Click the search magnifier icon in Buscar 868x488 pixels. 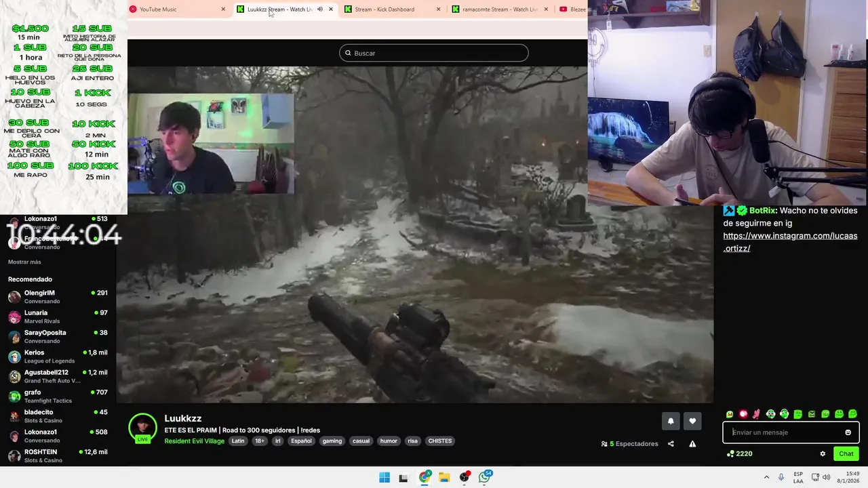pyautogui.click(x=348, y=53)
